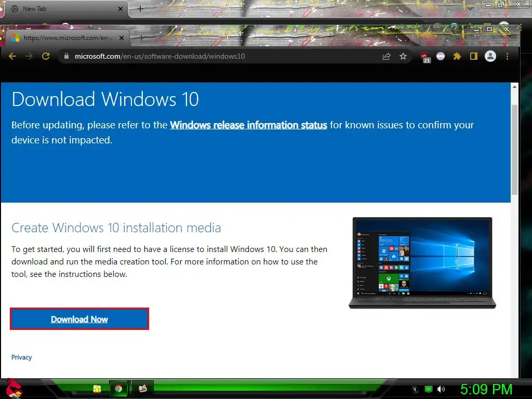Open the volume speaker tray icon
This screenshot has width=532, height=399.
coord(441,389)
